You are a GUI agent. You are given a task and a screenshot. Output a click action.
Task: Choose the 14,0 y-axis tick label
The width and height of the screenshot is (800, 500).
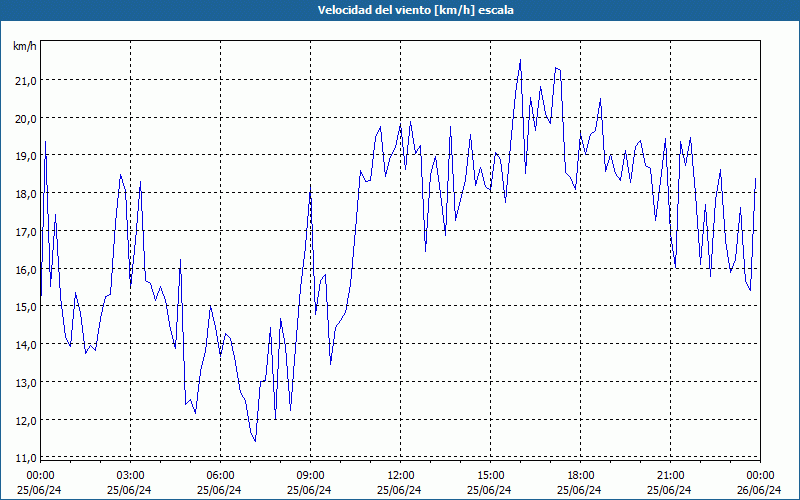26,344
